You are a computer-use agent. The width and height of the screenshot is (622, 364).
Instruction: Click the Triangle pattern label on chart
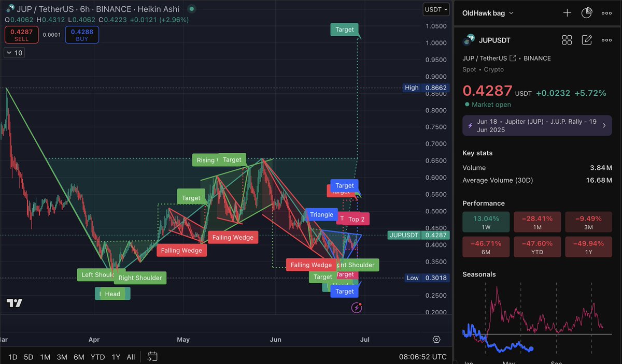point(321,214)
